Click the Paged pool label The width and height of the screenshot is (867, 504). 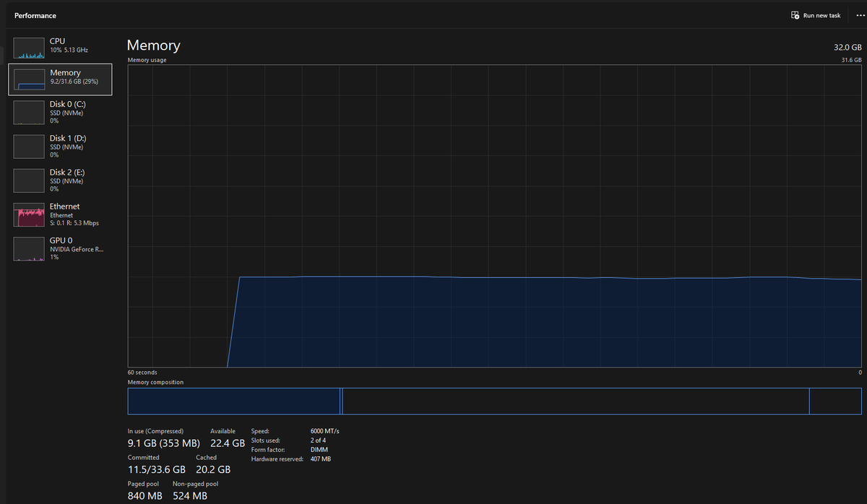point(143,484)
